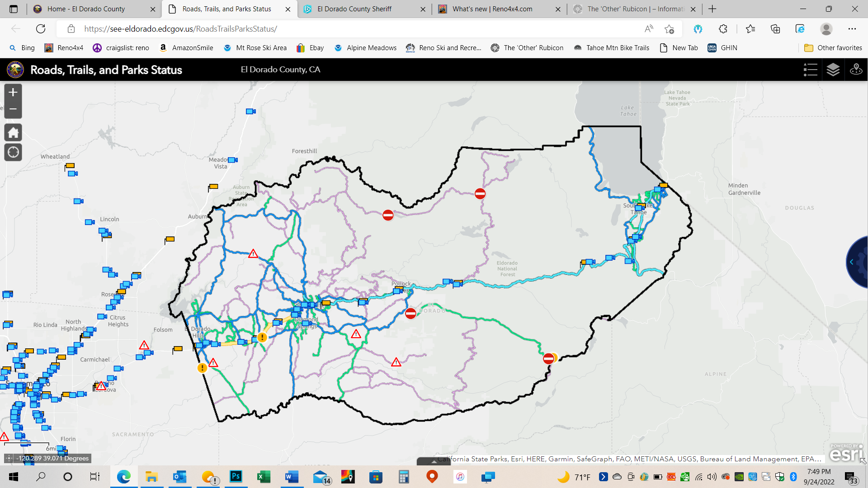The width and height of the screenshot is (868, 488).
Task: Open the map Legend widget
Action: pos(810,70)
